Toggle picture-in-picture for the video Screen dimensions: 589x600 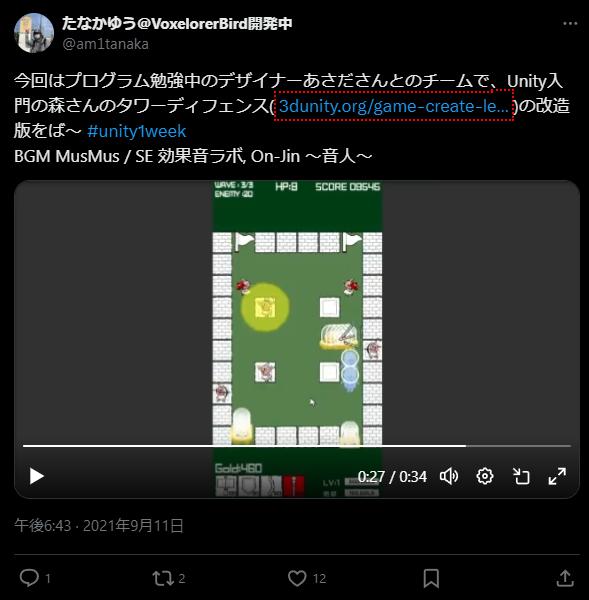[521, 476]
